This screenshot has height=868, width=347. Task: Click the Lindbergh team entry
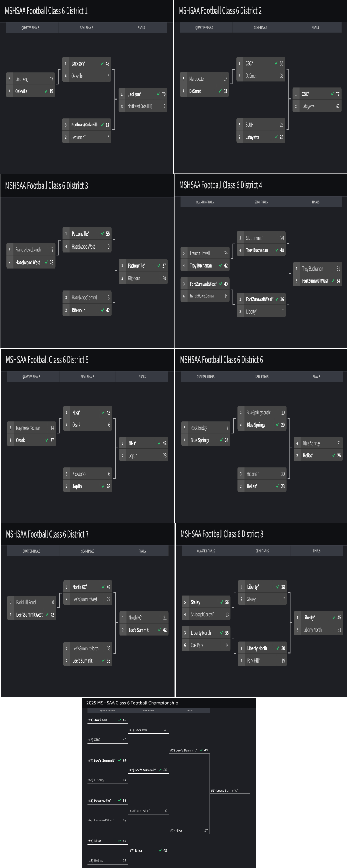pyautogui.click(x=22, y=79)
